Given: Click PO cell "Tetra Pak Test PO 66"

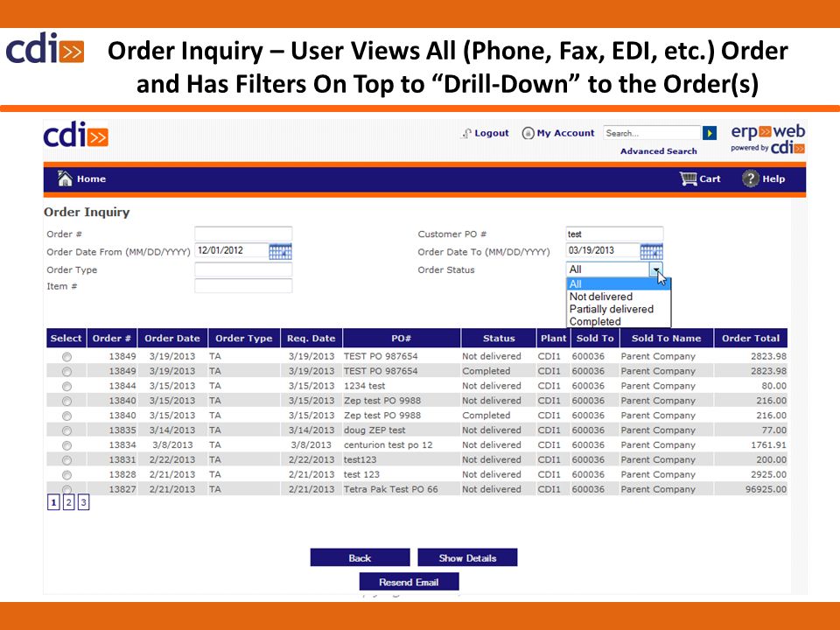Looking at the screenshot, I should 390,489.
